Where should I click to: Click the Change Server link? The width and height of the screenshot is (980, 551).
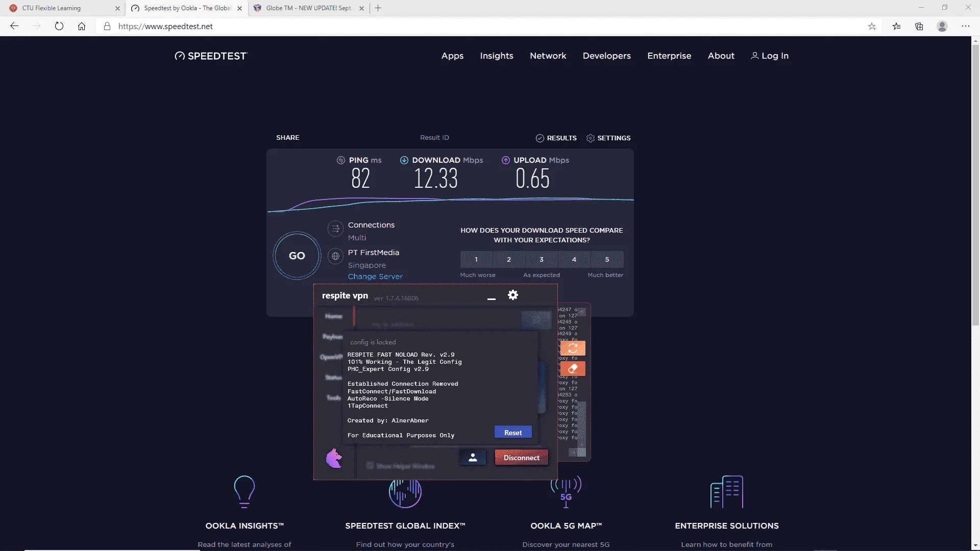[375, 277]
